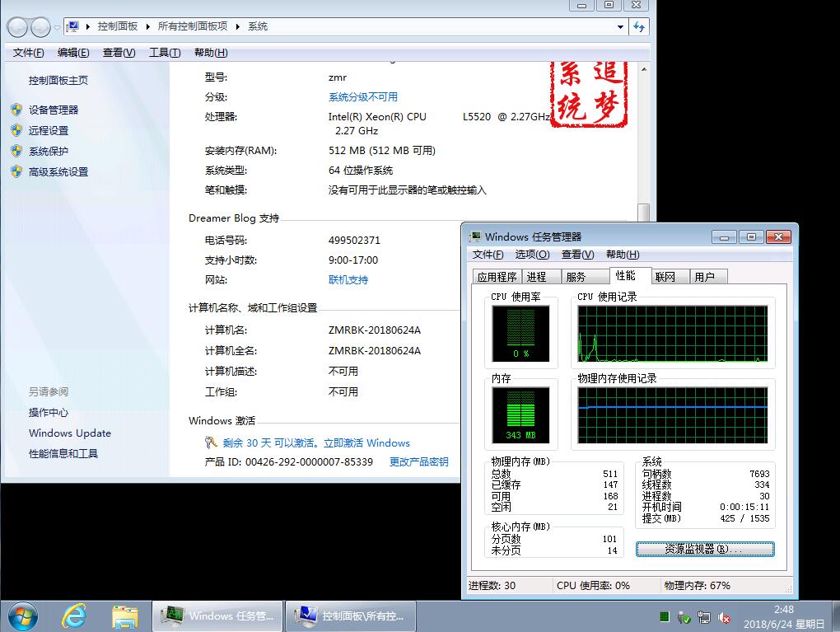This screenshot has width=840, height=632.
Task: Click 联机支持 website link
Action: 348,280
